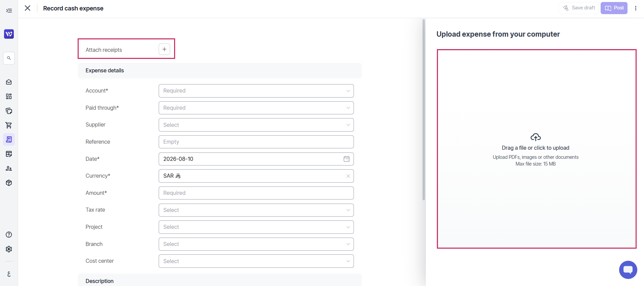Click the inbox envelope icon in the sidebar
644x286 pixels.
[x=9, y=82]
